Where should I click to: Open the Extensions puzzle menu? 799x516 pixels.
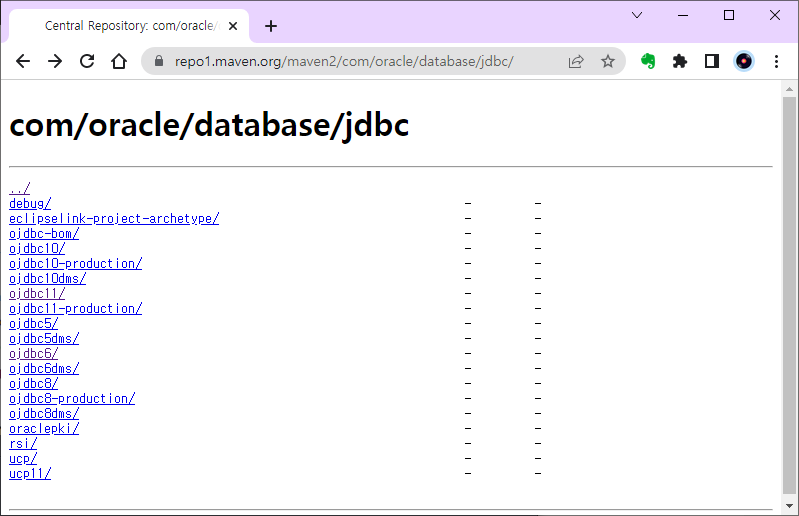[x=680, y=62]
